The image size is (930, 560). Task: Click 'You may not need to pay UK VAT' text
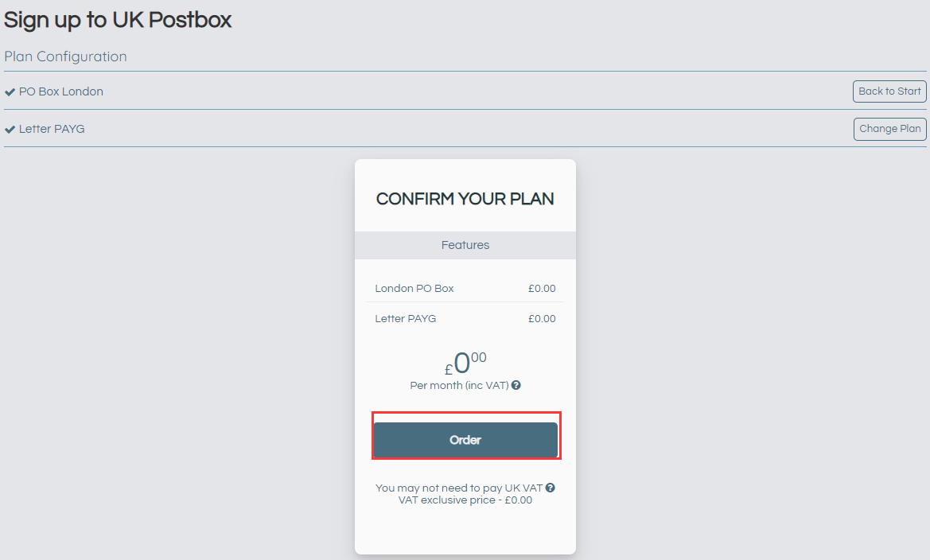458,488
